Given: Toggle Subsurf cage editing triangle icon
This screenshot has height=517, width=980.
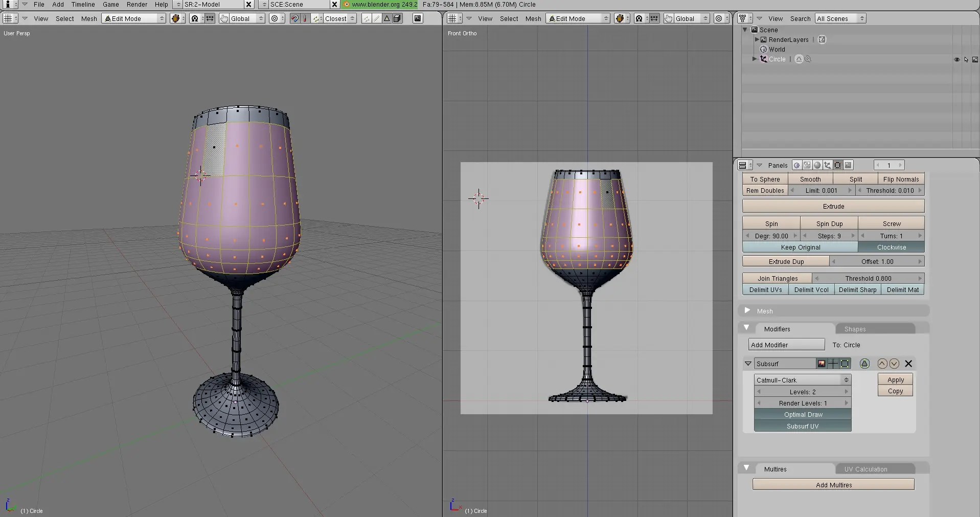Looking at the screenshot, I should tap(864, 364).
